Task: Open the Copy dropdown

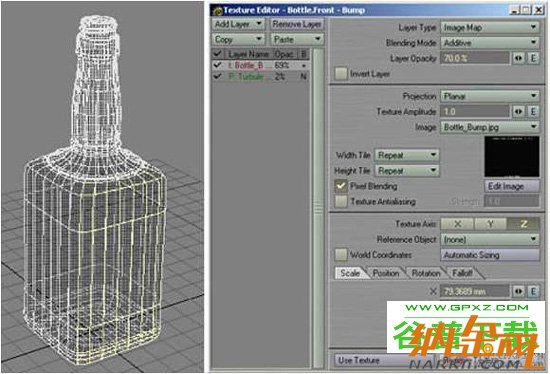Action: pos(238,39)
